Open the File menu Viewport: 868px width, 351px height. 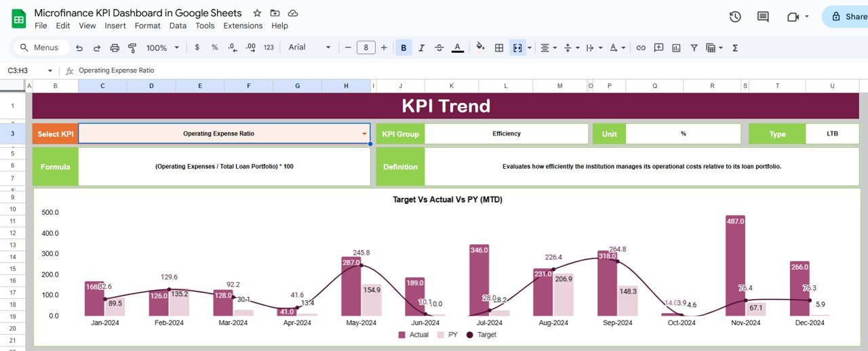(41, 26)
